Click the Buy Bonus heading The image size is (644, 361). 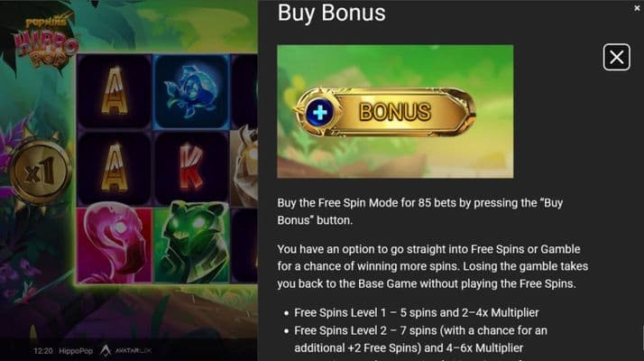pos(331,13)
